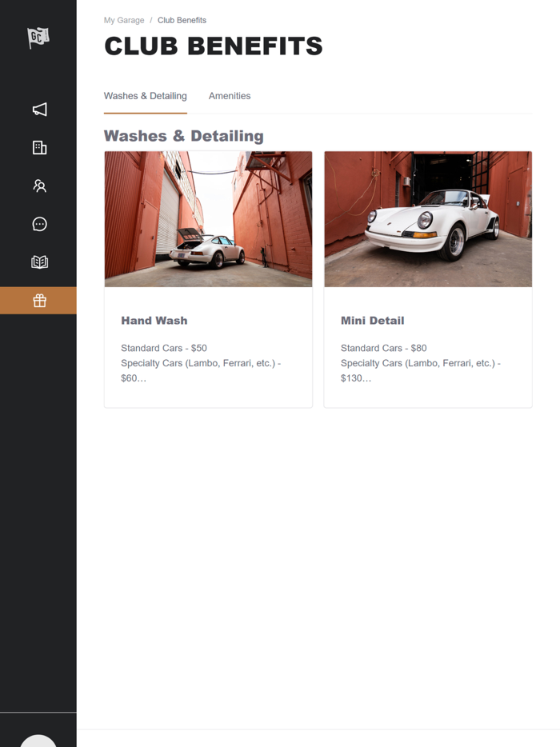This screenshot has height=747, width=560.
Task: Open the open-book guide icon
Action: (x=39, y=262)
